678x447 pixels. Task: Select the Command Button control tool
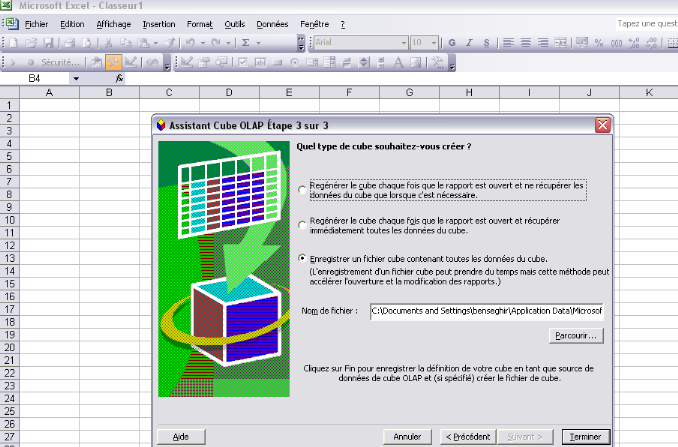pyautogui.click(x=278, y=63)
